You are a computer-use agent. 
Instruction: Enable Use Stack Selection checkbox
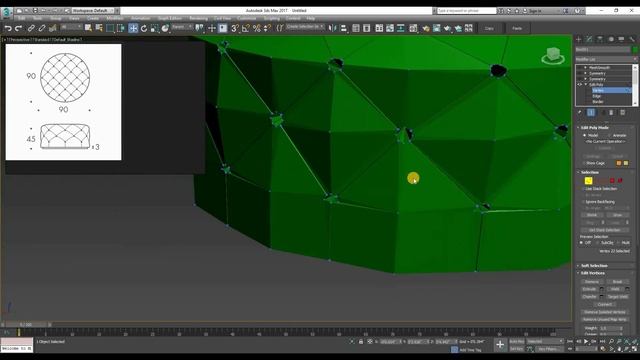[584, 189]
